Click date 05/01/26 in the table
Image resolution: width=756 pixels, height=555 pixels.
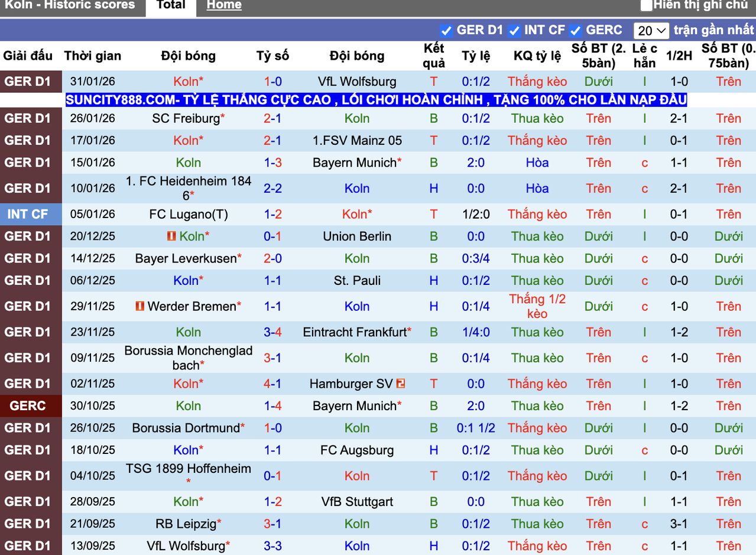tap(93, 215)
